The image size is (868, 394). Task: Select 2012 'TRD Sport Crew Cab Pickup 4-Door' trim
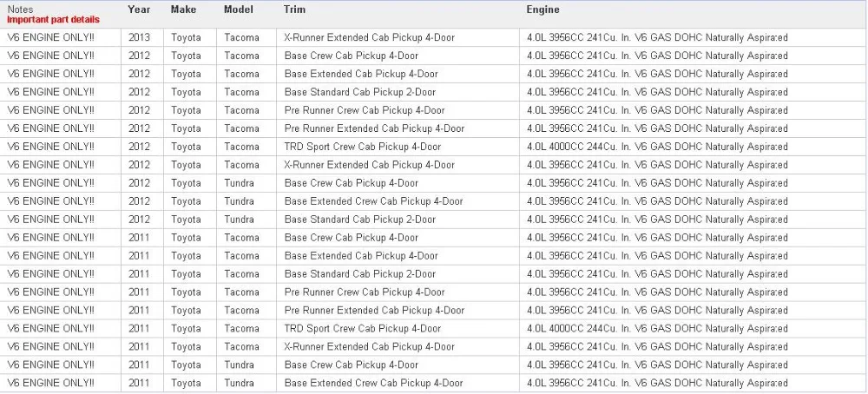click(x=363, y=147)
